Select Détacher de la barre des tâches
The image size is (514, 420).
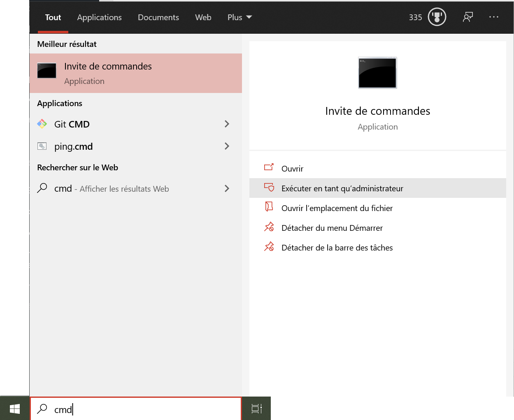click(337, 248)
